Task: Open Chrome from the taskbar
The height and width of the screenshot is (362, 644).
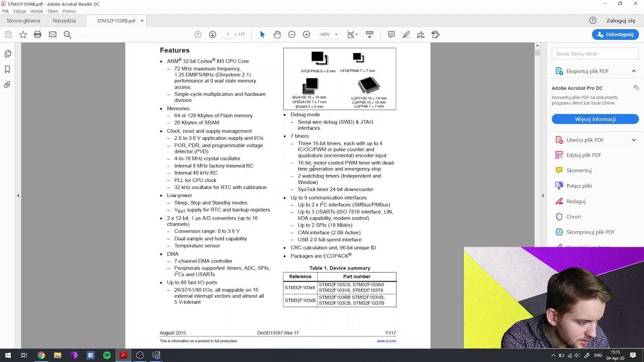Action: 41,355
